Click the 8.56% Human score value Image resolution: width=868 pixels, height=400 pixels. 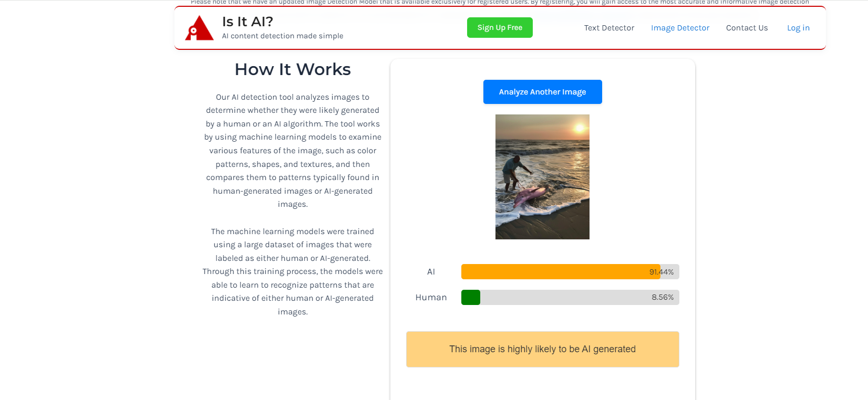pos(662,297)
